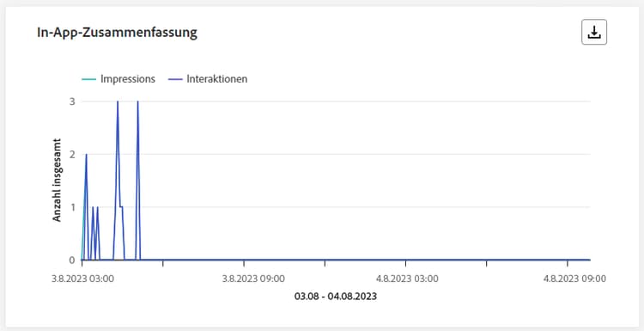Click the teal Impressions legend line swatch
This screenshot has width=644, height=331.
click(x=89, y=79)
